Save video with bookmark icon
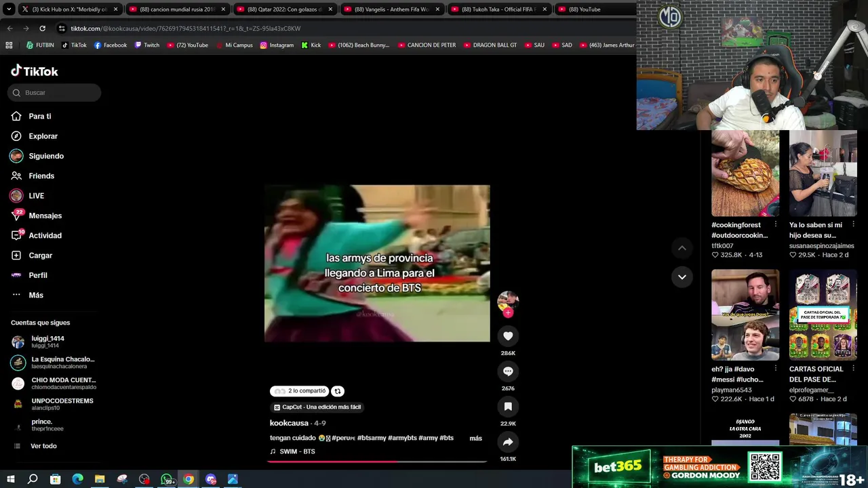 tap(508, 407)
